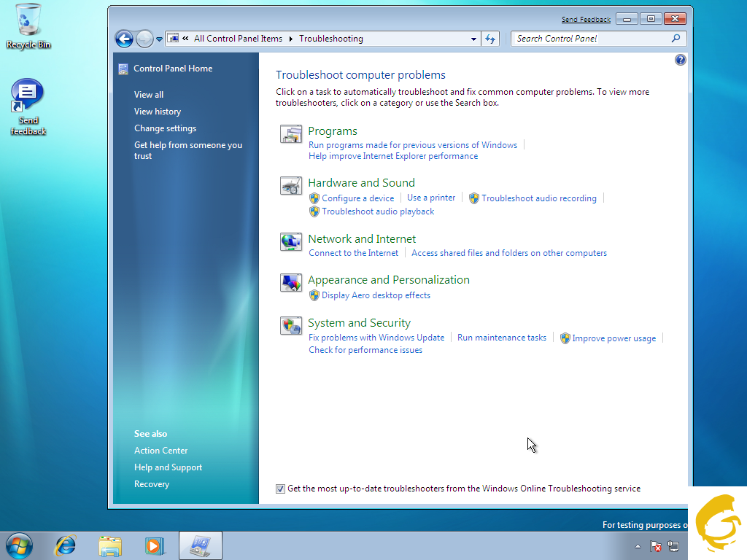Viewport: 747px width, 560px height.
Task: Open View history in the left pane
Action: (x=158, y=112)
